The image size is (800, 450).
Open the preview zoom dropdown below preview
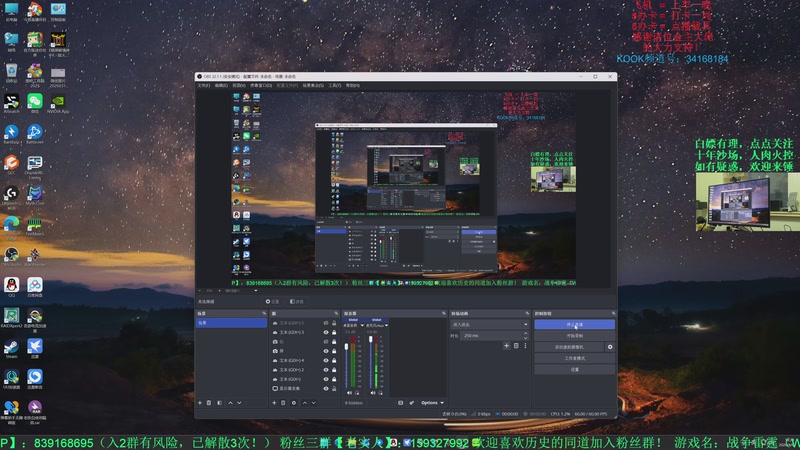tap(256, 291)
